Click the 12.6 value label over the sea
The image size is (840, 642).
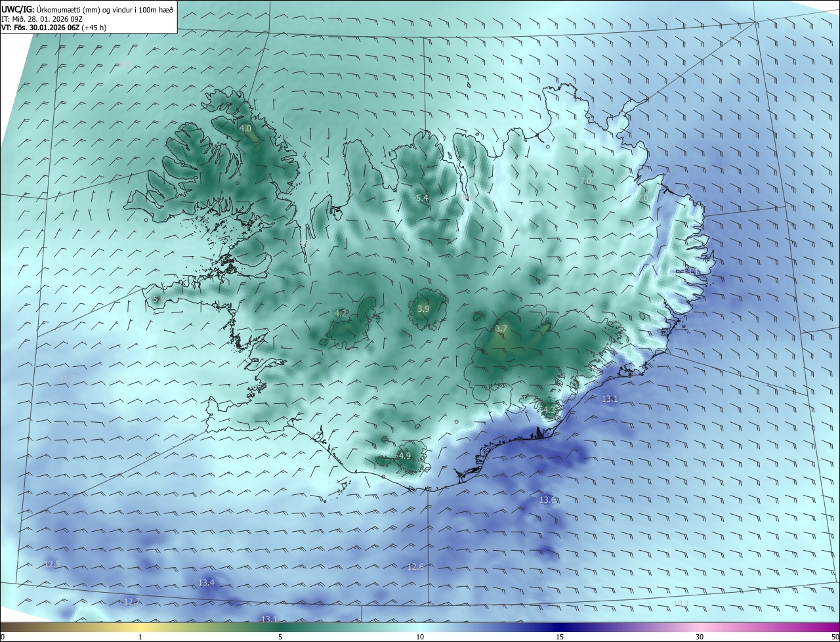tap(416, 567)
